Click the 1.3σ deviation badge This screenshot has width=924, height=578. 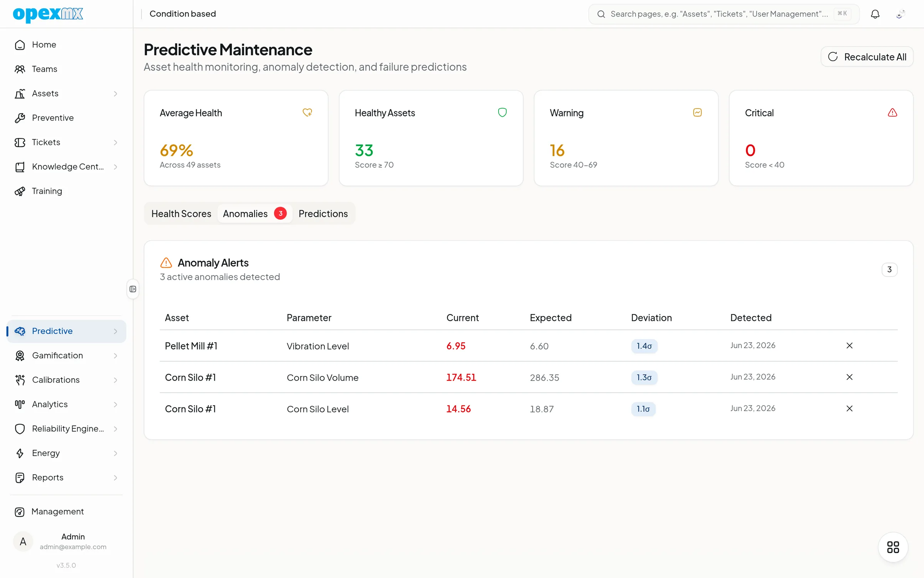point(644,377)
